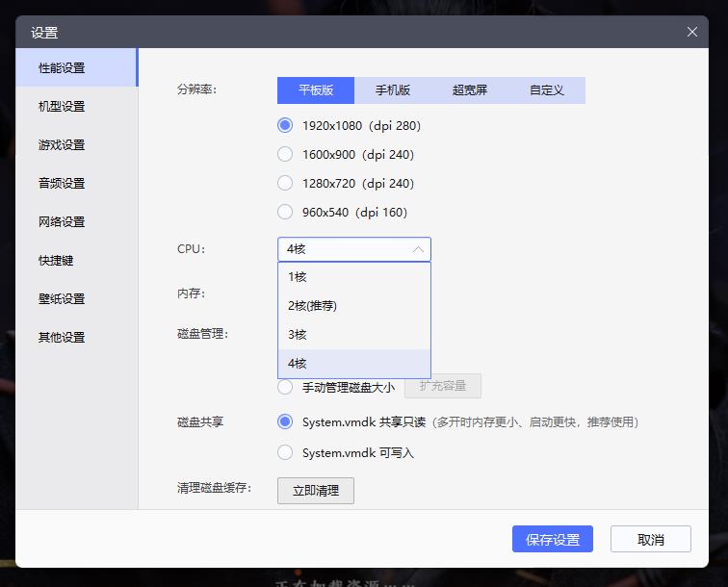Click the 立即清理 button
Image resolution: width=728 pixels, height=587 pixels.
[x=316, y=491]
